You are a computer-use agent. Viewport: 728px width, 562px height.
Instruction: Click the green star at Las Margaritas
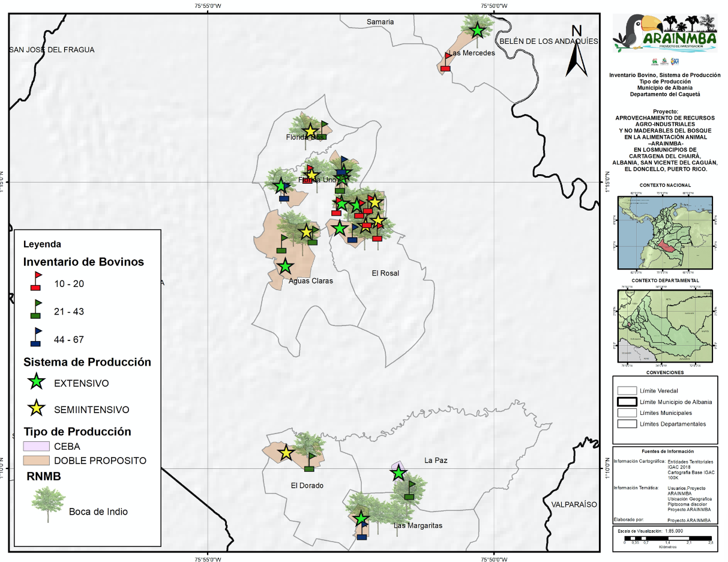click(361, 519)
